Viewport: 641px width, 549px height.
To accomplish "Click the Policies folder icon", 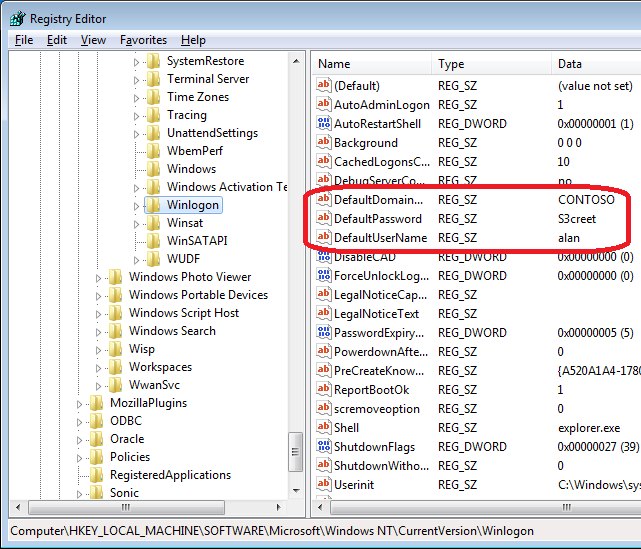I will click(96, 457).
